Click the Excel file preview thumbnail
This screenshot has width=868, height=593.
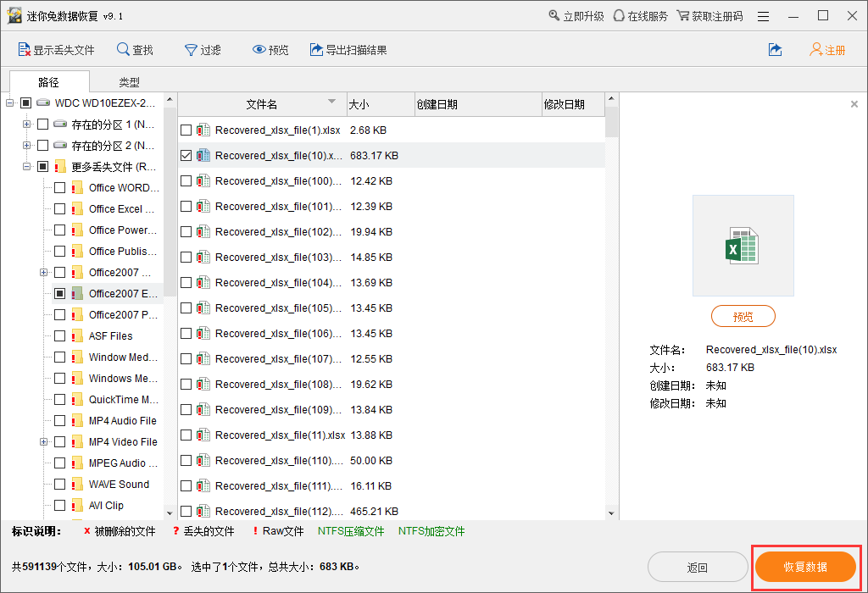point(743,246)
